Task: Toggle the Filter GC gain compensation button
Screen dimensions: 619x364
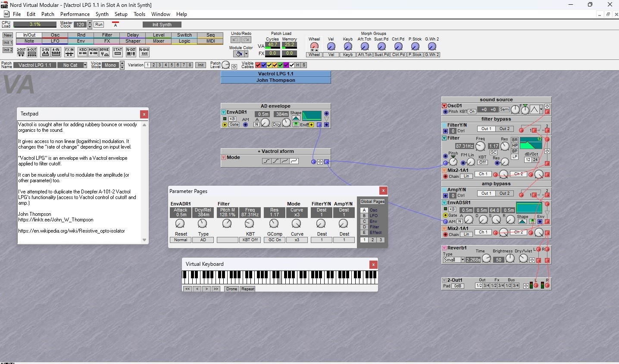Action: (494, 152)
